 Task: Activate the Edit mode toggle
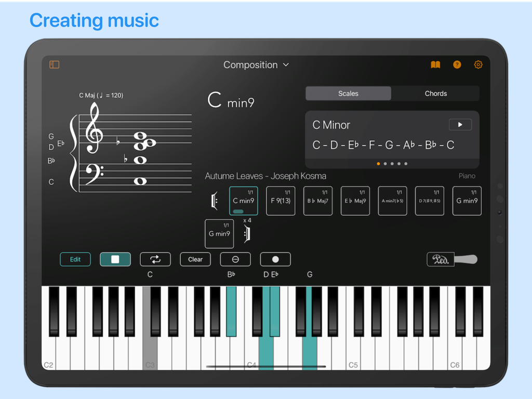click(x=75, y=259)
